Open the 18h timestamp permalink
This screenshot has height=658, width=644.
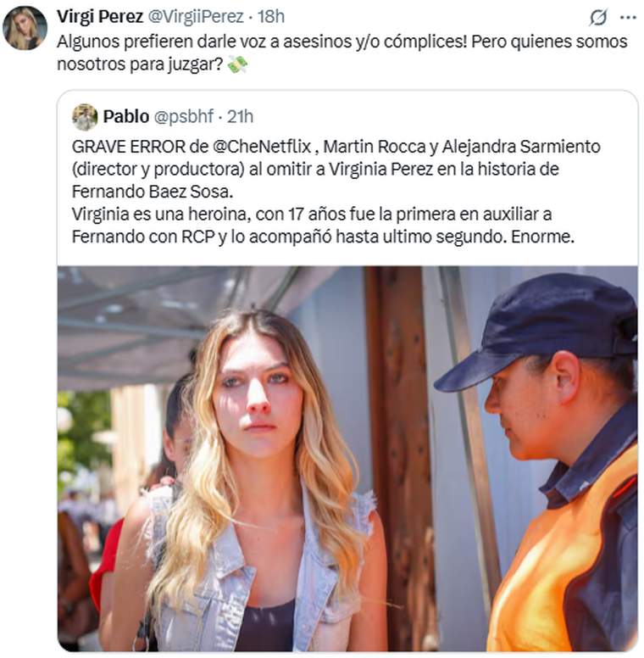(271, 17)
